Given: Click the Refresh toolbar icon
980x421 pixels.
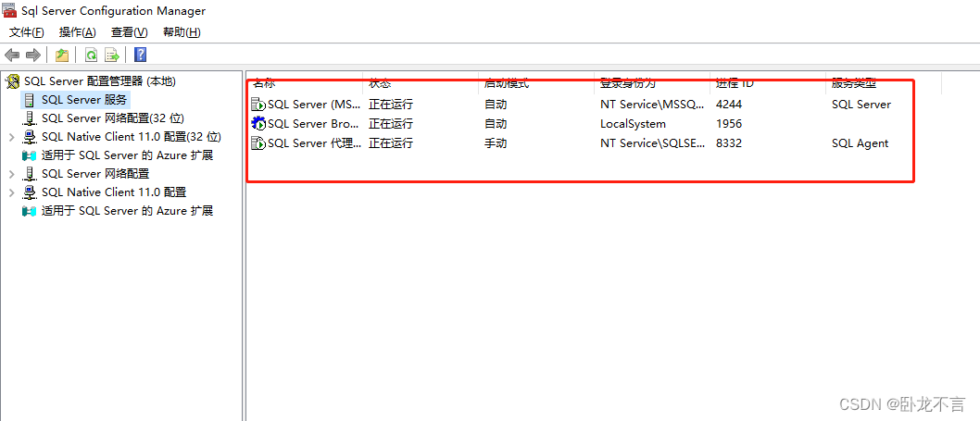Looking at the screenshot, I should coord(92,55).
